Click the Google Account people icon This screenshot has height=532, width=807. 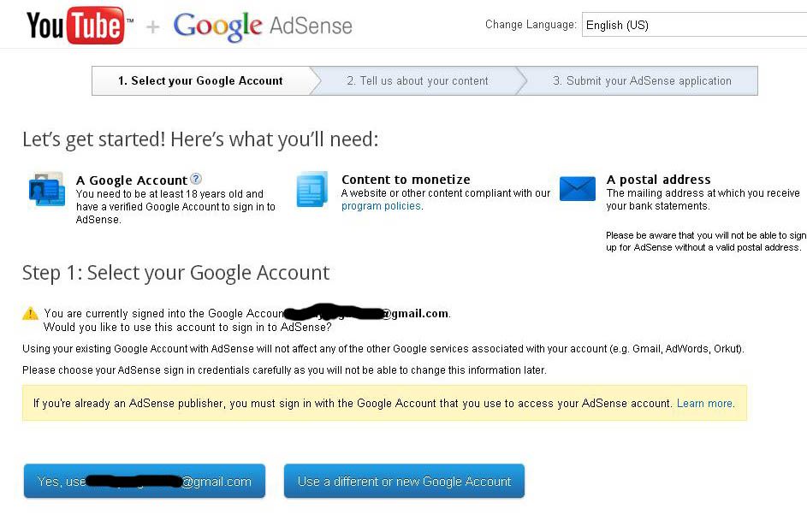pyautogui.click(x=46, y=189)
